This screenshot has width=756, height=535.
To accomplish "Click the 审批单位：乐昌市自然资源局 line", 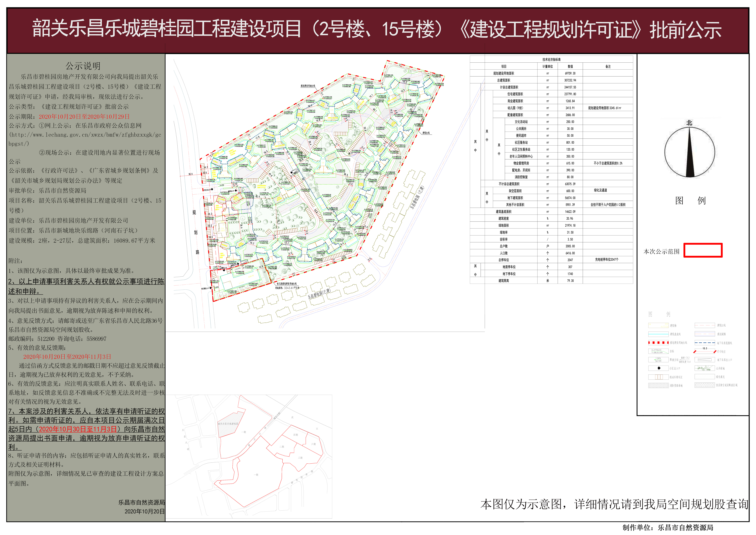I will click(47, 191).
